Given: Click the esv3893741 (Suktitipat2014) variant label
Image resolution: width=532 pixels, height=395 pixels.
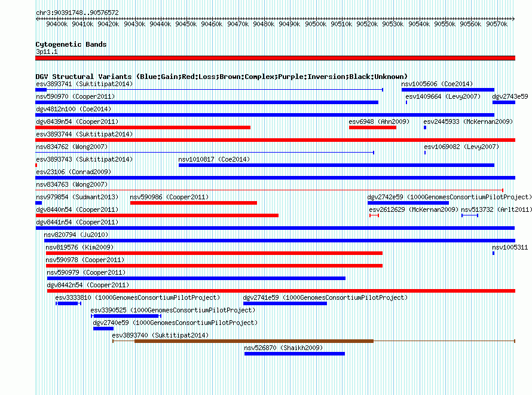Looking at the screenshot, I should [84, 84].
